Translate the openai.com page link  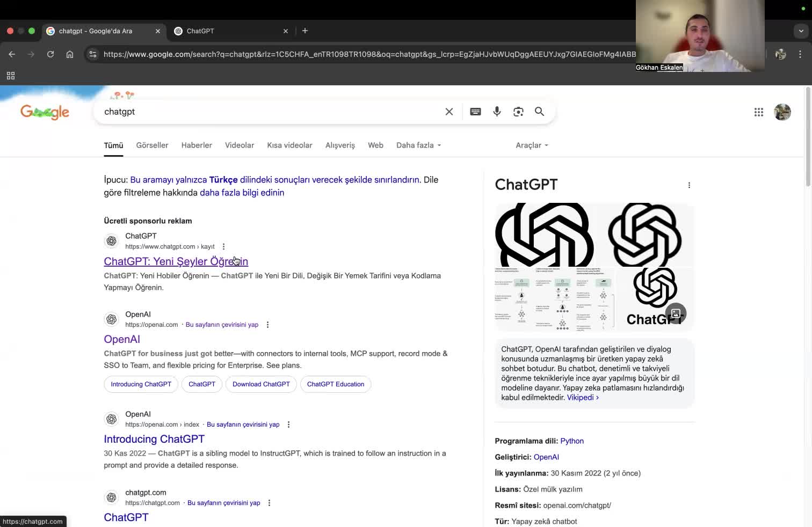tap(222, 325)
